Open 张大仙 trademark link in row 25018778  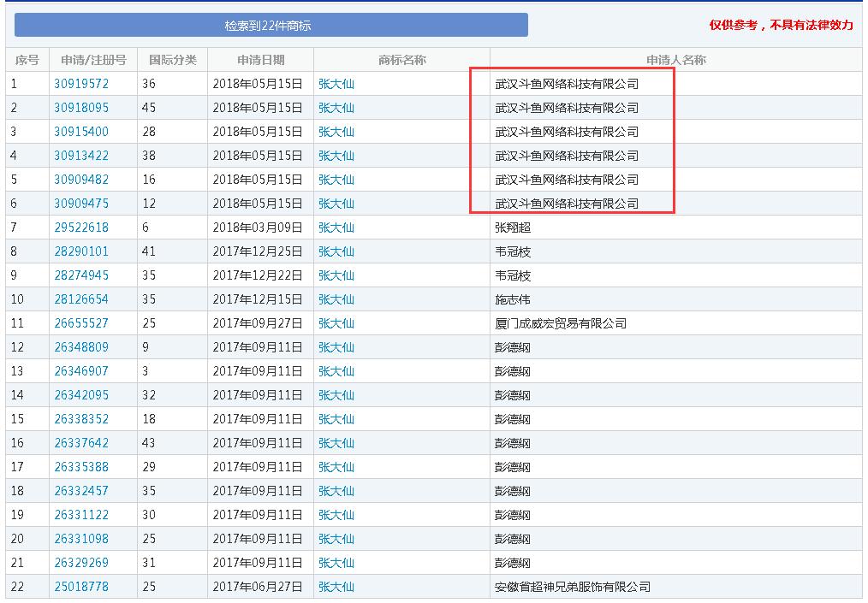click(336, 587)
